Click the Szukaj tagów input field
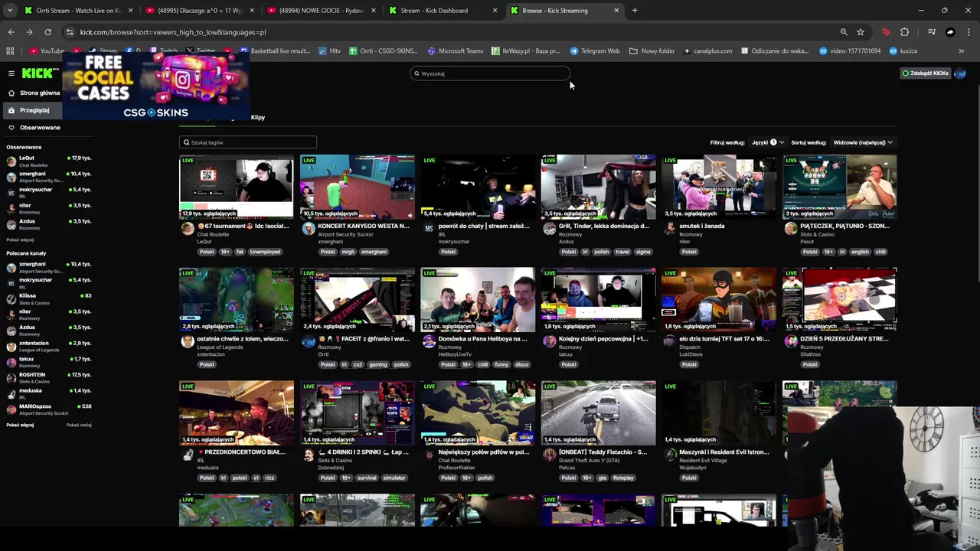980x551 pixels. click(x=248, y=142)
